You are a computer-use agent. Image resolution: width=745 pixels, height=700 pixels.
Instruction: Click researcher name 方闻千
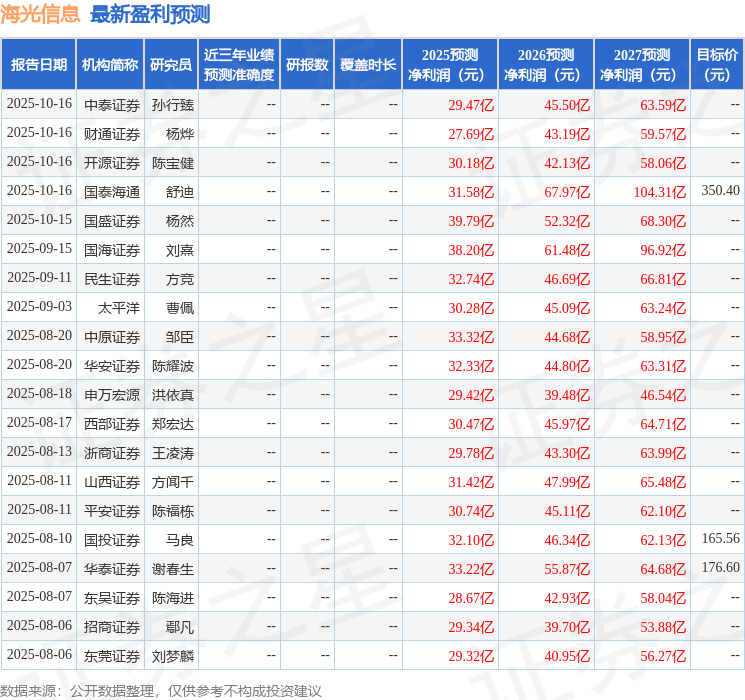(173, 482)
